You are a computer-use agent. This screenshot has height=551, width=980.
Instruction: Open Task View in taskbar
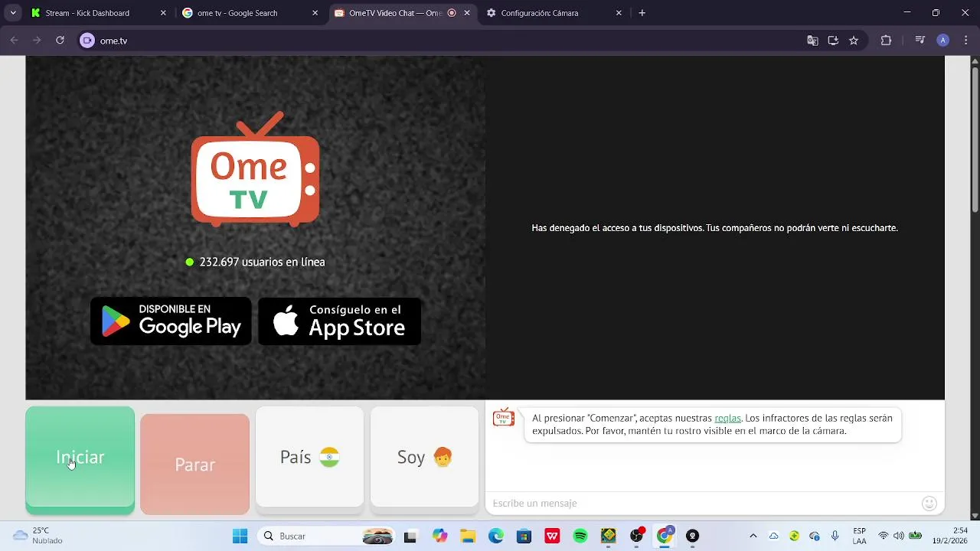tap(410, 536)
